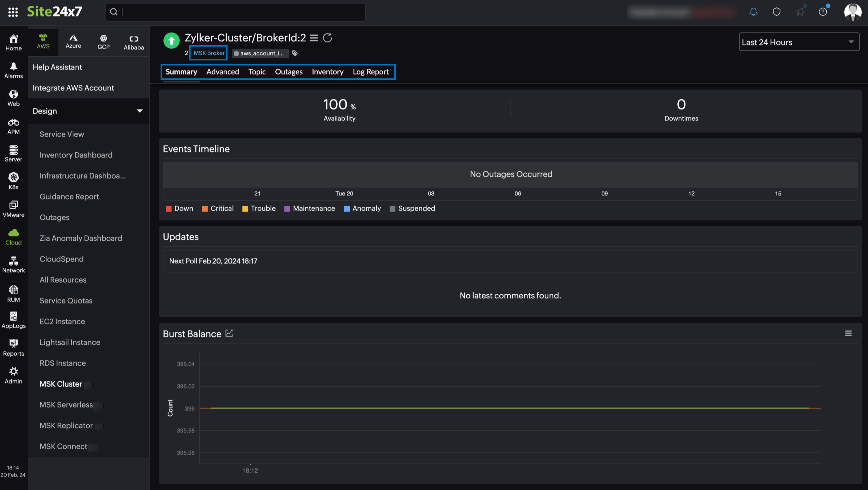Click into the top search field
The width and height of the screenshot is (868, 490).
[x=236, y=12]
